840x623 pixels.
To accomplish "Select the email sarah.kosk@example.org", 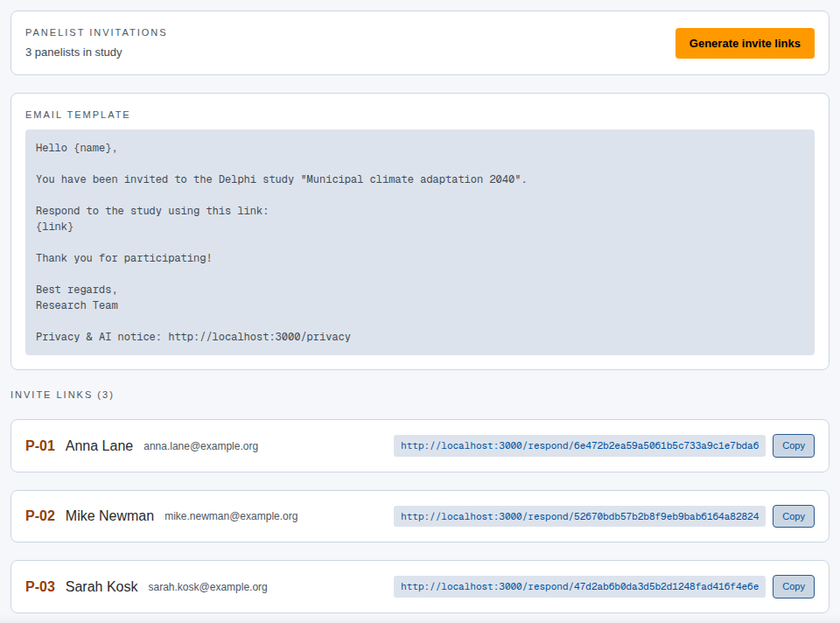I will point(208,587).
